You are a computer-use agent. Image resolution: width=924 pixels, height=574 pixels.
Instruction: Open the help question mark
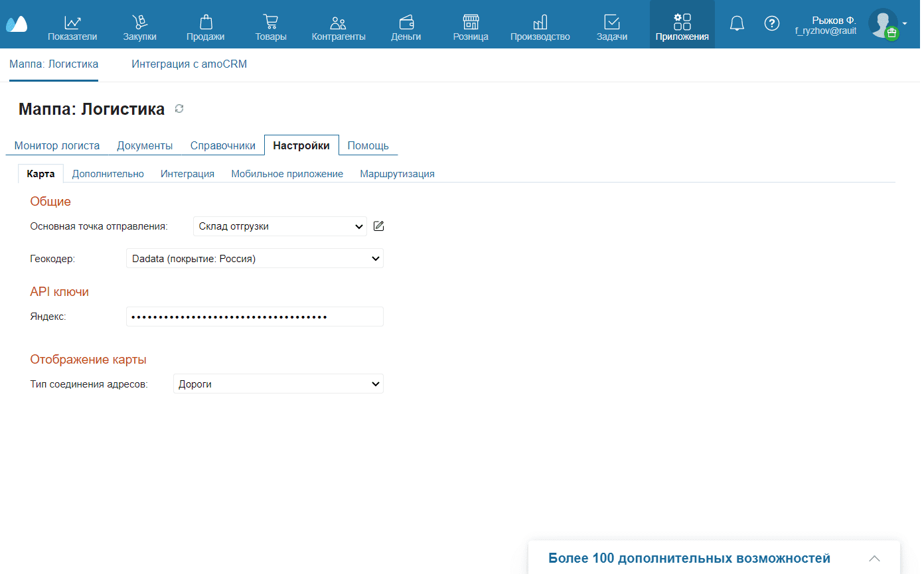pyautogui.click(x=771, y=23)
